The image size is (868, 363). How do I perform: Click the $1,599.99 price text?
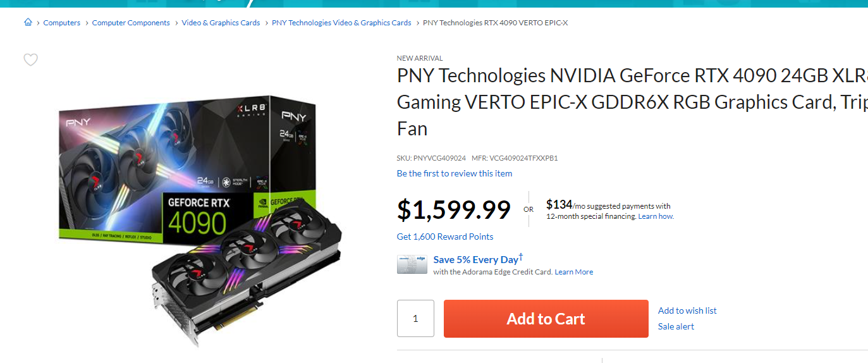[x=453, y=209]
